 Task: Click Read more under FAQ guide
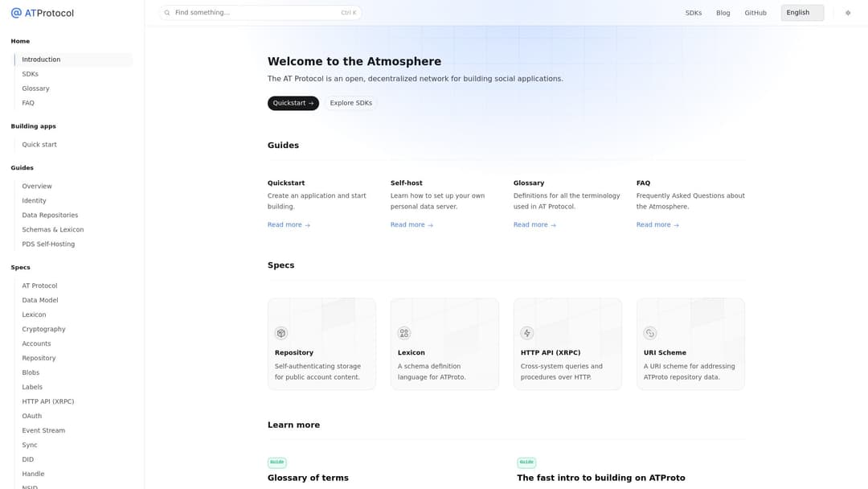(657, 225)
